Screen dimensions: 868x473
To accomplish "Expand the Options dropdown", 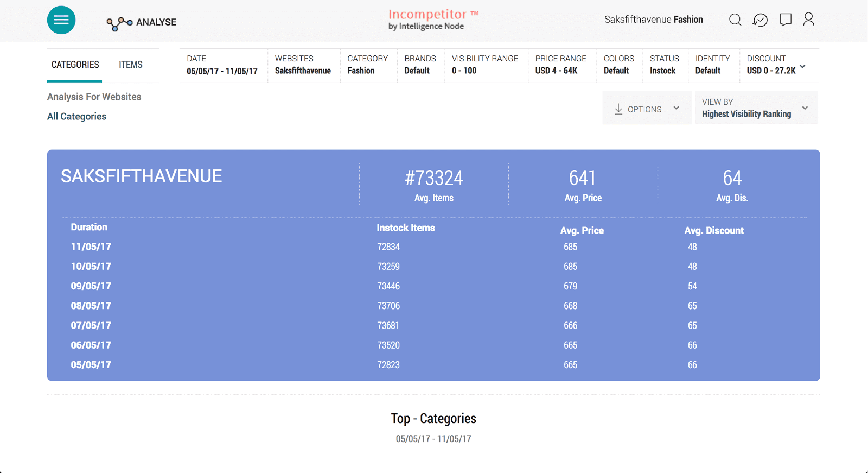I will click(676, 108).
